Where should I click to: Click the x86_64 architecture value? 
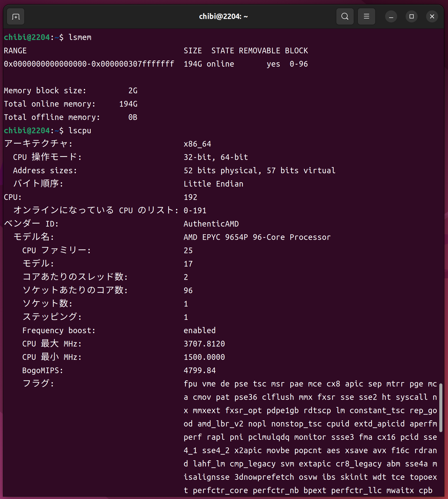[197, 144]
